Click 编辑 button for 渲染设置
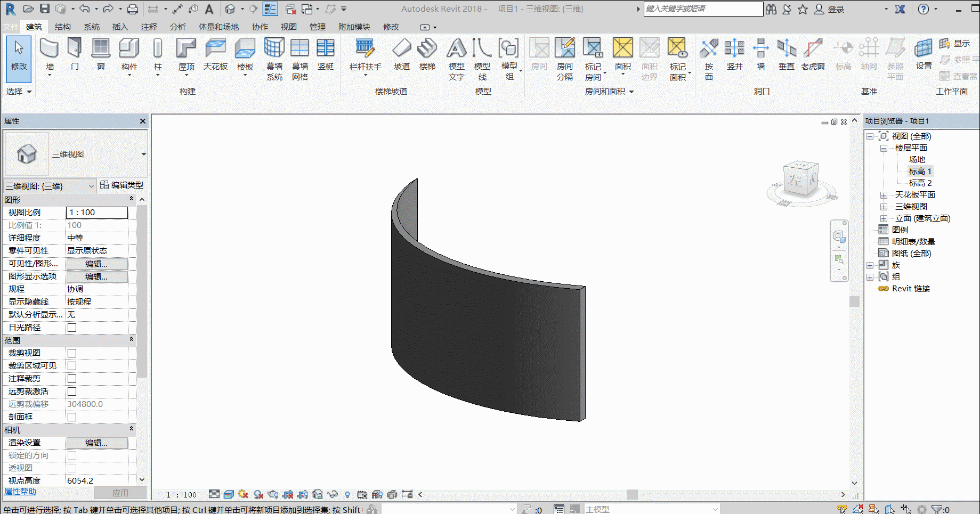This screenshot has height=514, width=980. [96, 443]
